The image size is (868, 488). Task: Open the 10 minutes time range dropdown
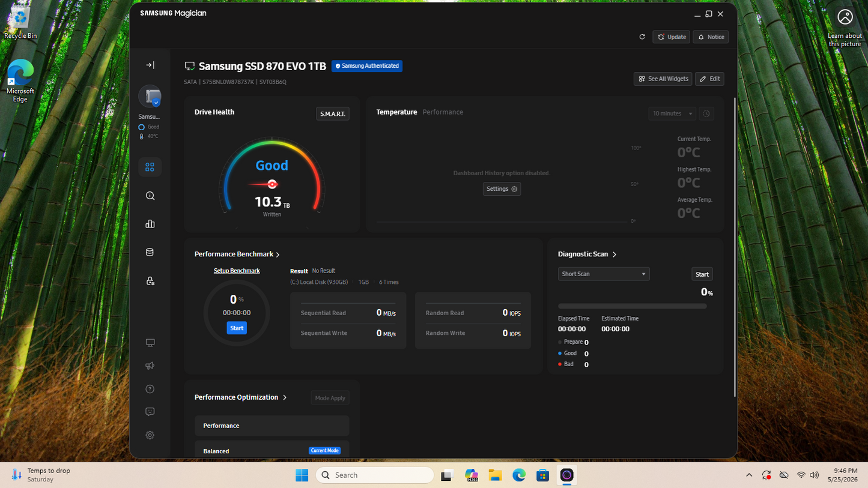(x=672, y=113)
